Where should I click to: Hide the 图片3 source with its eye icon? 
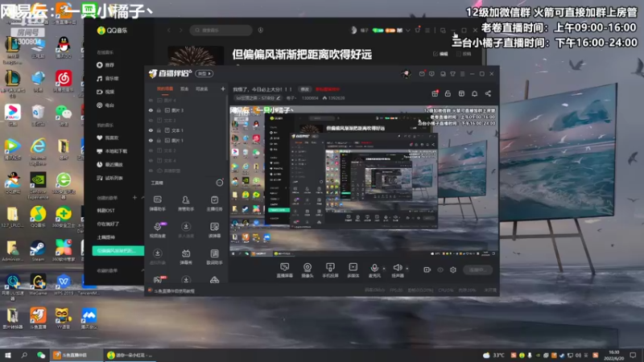151,110
